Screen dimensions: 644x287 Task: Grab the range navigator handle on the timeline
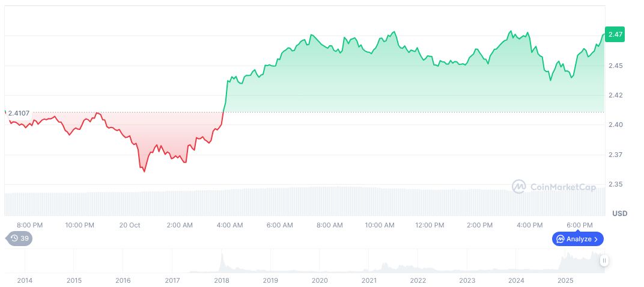604,261
